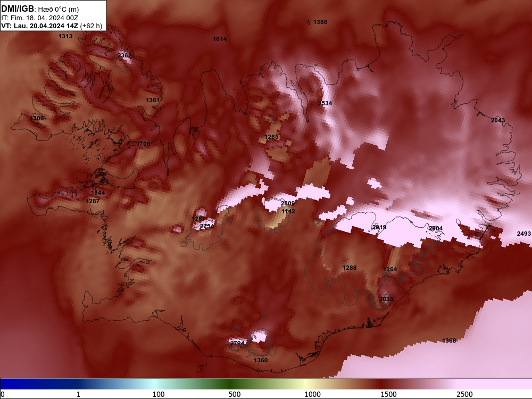The image size is (532, 399).
Task: Click the colorbar tick label 100
Action: click(x=159, y=394)
